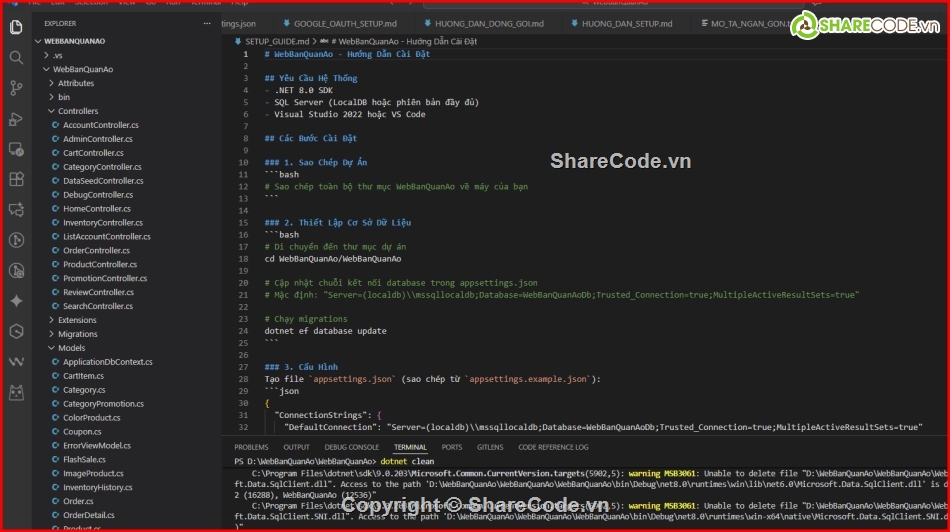
Task: Open the OUTPUT panel tab
Action: 296,447
